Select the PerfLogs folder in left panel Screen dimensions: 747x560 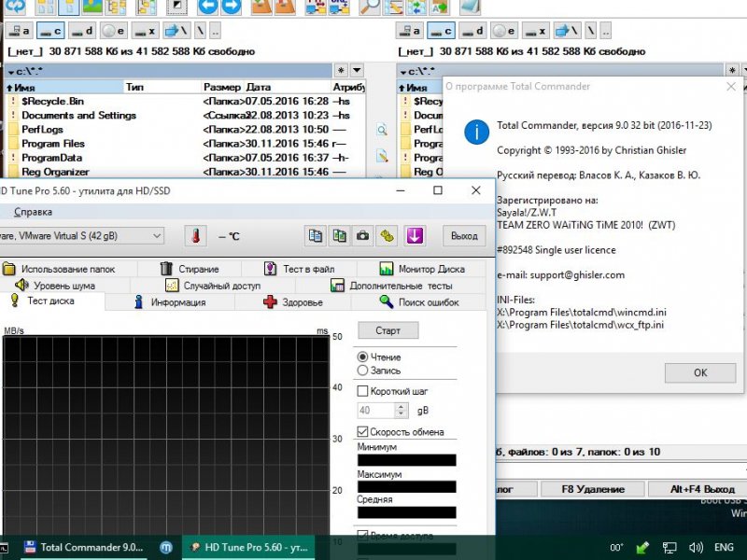(42, 130)
